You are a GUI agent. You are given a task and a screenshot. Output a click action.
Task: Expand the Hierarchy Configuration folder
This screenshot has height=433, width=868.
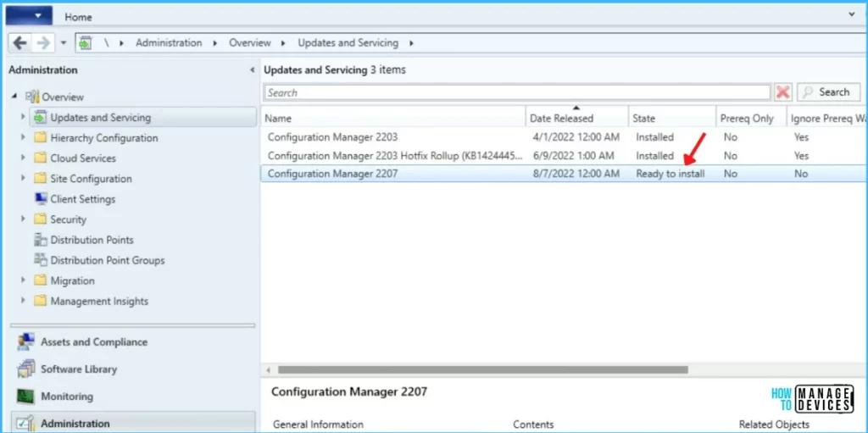(23, 138)
